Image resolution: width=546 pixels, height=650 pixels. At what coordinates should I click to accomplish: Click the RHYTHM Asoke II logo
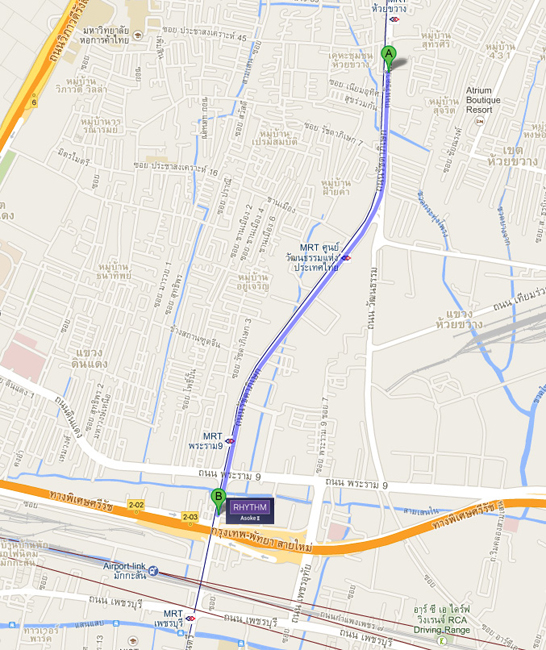250,511
